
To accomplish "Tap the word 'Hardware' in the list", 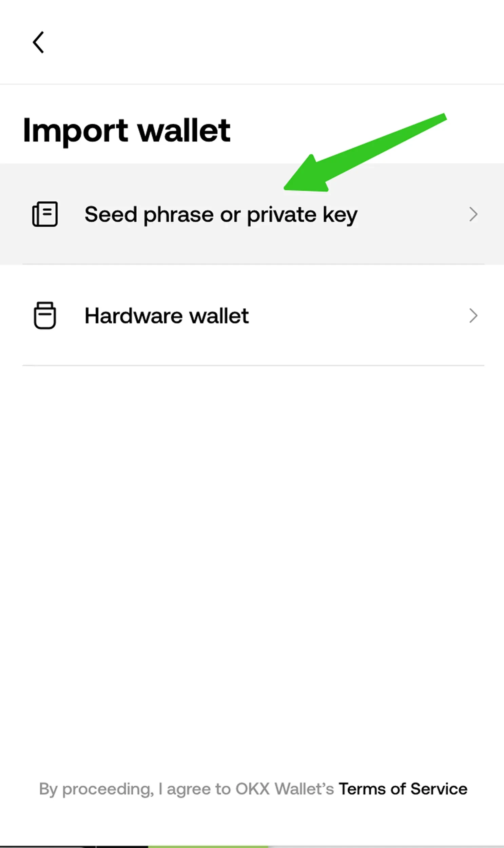I will (134, 315).
